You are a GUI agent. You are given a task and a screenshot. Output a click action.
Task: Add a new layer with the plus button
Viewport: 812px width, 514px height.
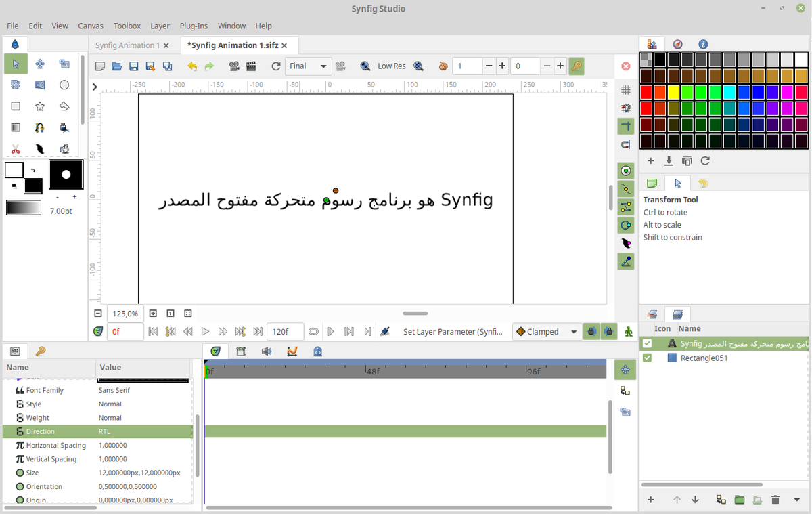coord(650,500)
